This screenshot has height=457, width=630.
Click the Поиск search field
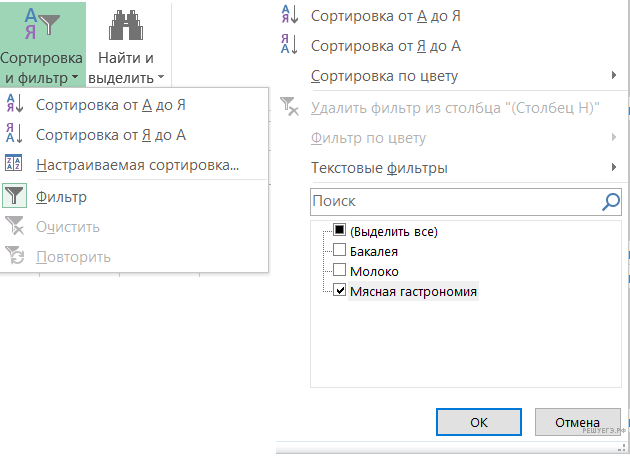[455, 201]
